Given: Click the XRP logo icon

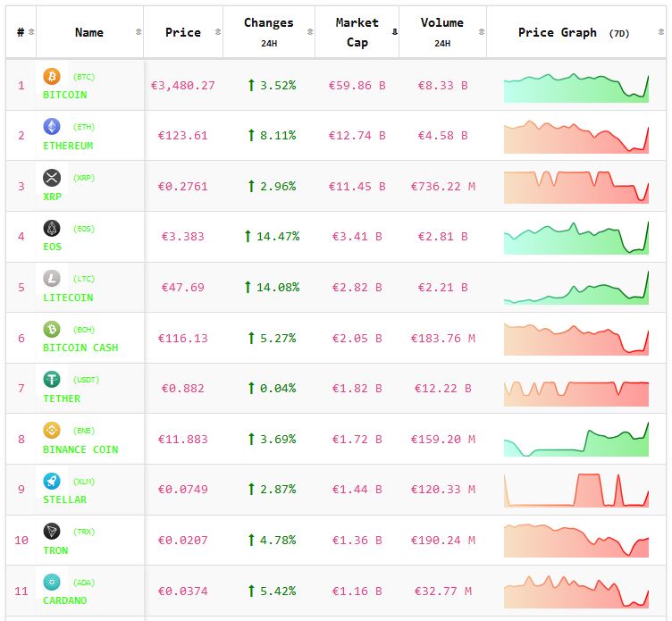Looking at the screenshot, I should coord(52,178).
